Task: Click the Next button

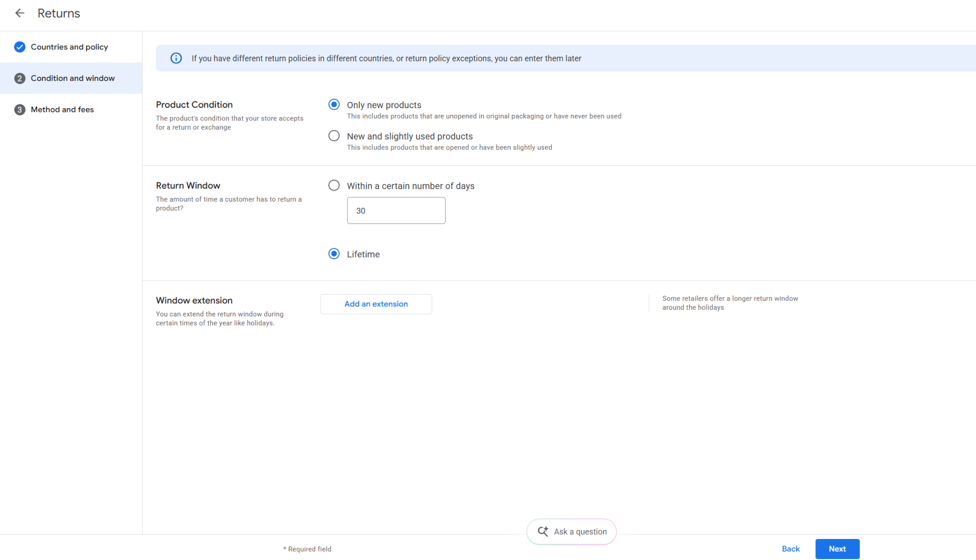Action: click(x=837, y=549)
